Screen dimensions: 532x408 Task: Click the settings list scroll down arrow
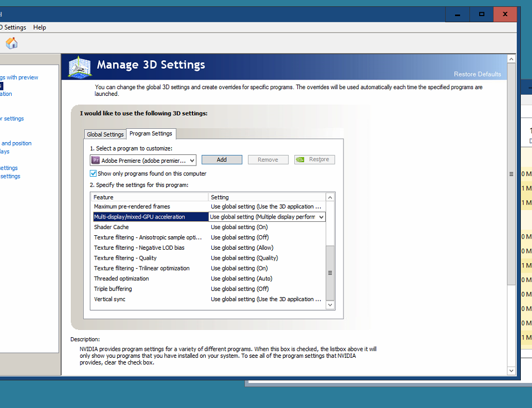pyautogui.click(x=330, y=305)
